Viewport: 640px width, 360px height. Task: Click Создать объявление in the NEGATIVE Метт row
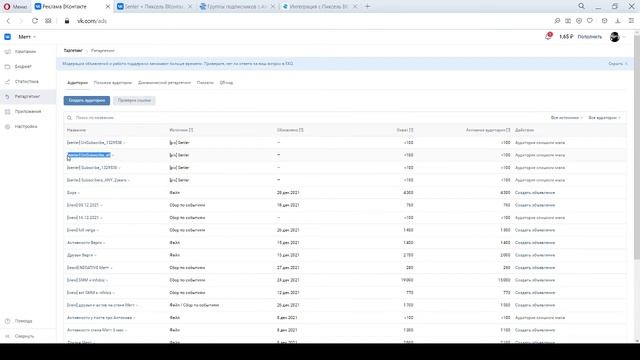click(x=535, y=268)
